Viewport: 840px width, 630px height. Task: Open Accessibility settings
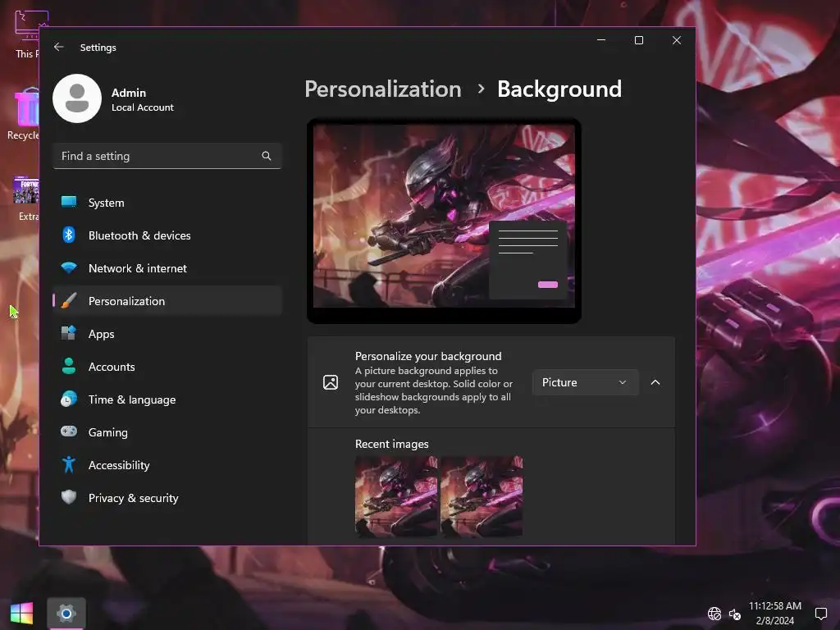tap(167, 465)
